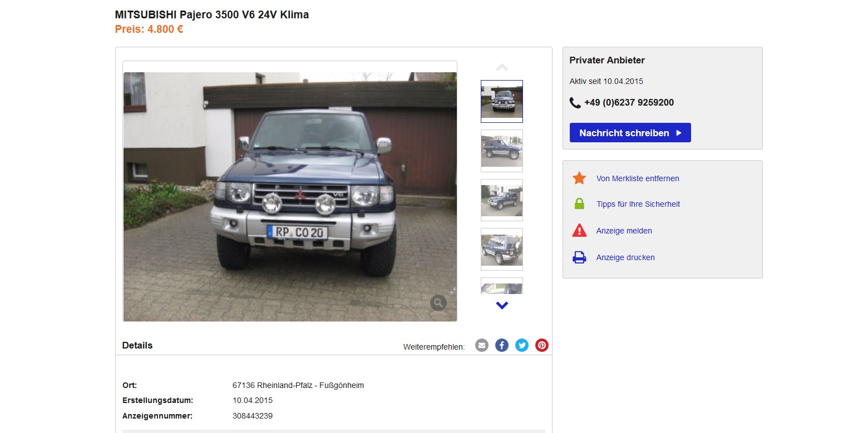Select the fourth thumbnail rear view

tap(502, 249)
